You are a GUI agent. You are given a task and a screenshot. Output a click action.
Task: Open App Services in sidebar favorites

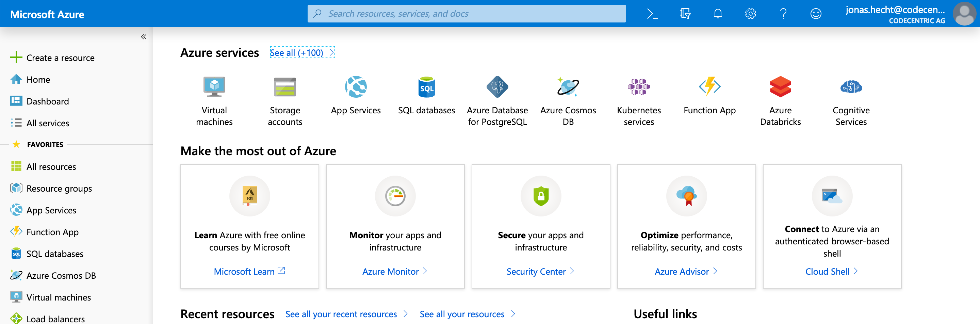(43, 210)
